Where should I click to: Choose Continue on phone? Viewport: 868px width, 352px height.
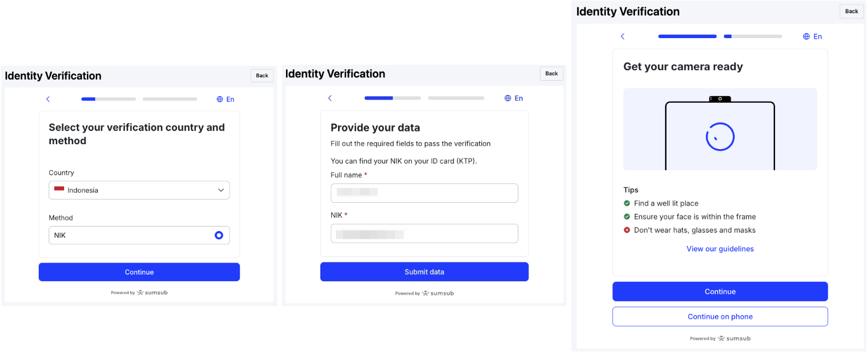(720, 317)
